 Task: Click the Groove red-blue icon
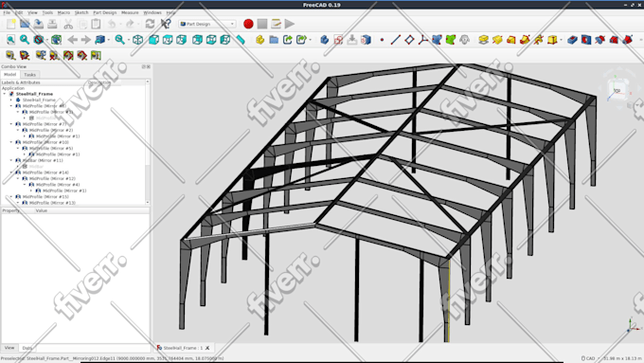coord(600,40)
